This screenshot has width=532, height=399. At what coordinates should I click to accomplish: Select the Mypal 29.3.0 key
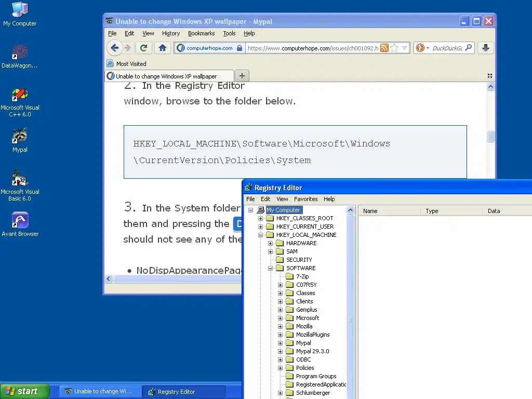tap(312, 351)
